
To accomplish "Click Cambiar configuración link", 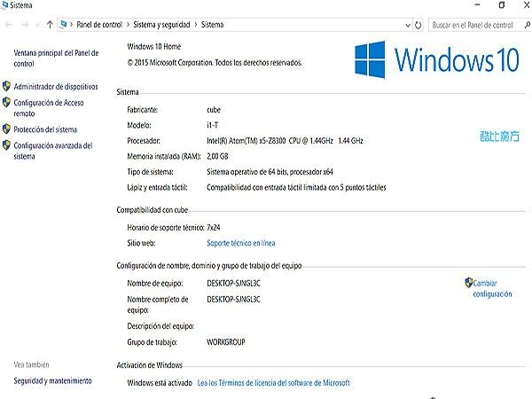I will (492, 288).
